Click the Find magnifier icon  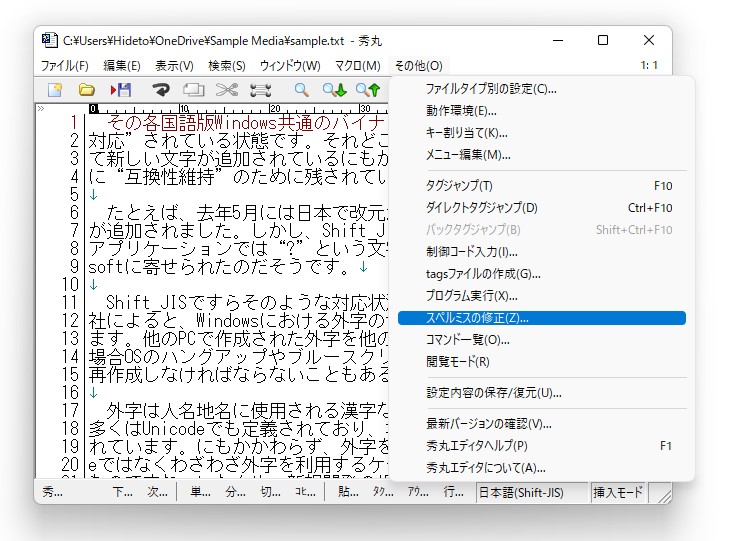302,89
